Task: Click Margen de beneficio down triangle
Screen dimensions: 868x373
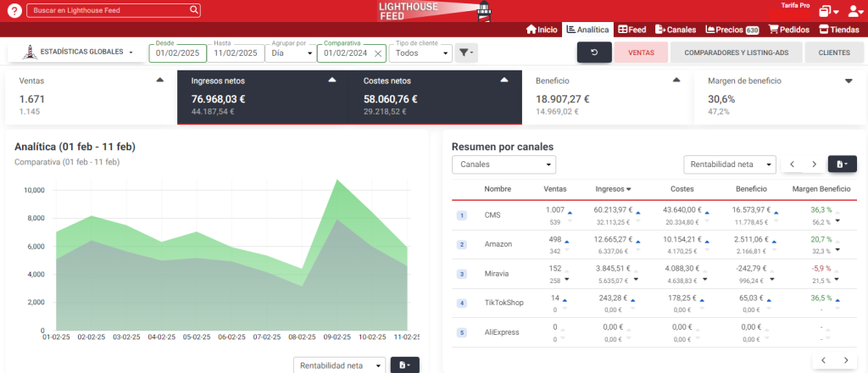Action: point(849,81)
